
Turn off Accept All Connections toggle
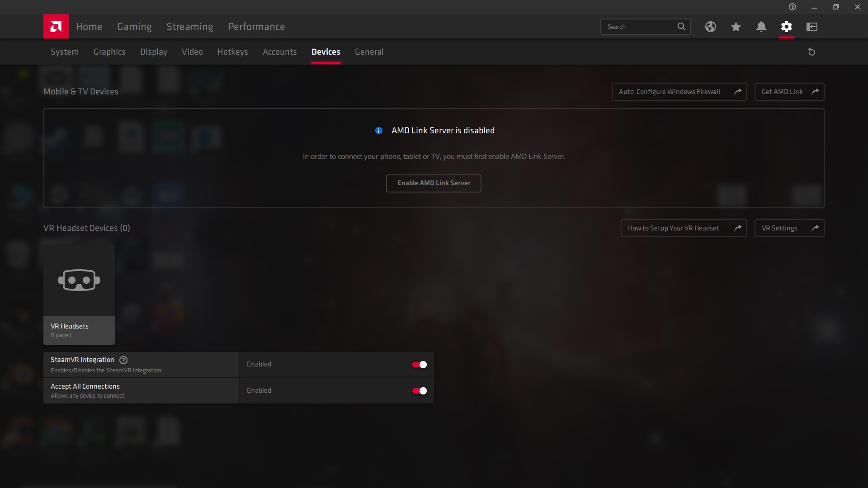click(419, 391)
